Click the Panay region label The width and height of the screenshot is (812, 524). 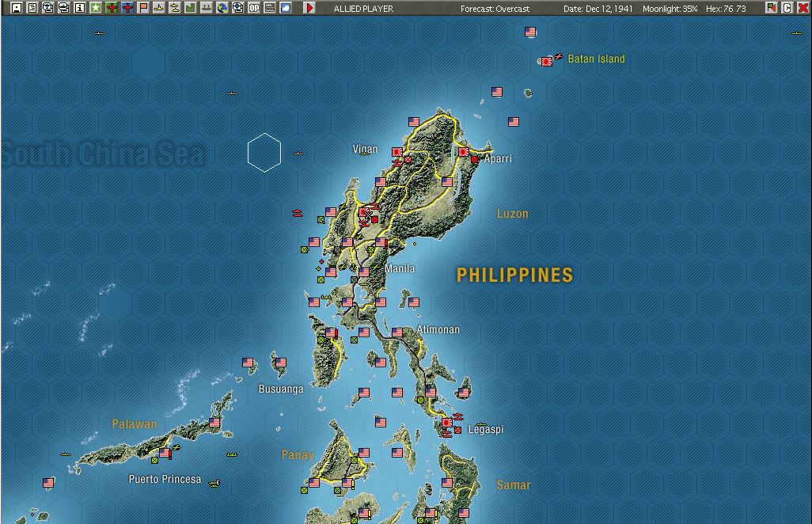(x=298, y=455)
